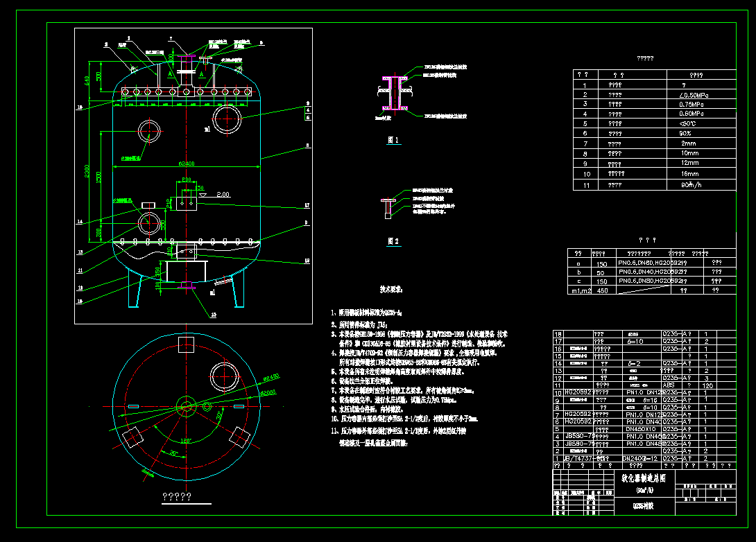Viewport: 756px width, 542px height.
Task: Select the '80m³/h' flow rate value
Action: pyautogui.click(x=691, y=185)
